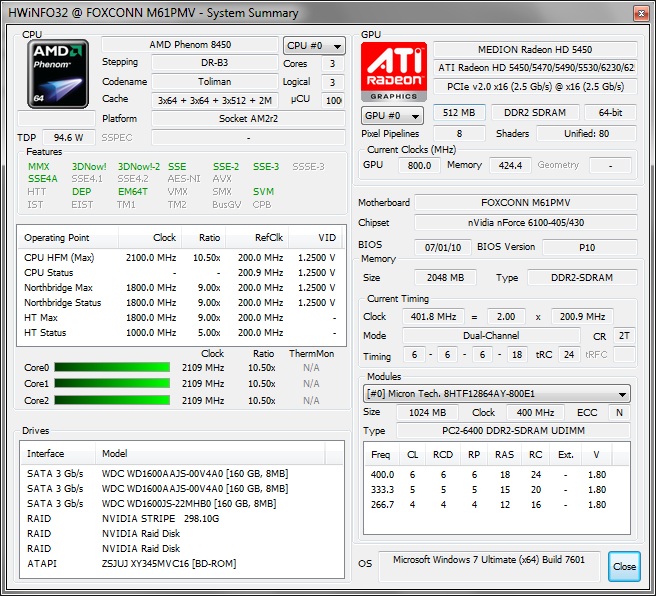Click the PCIe v2.0 x16 field
Image resolution: width=656 pixels, height=596 pixels.
535,87
